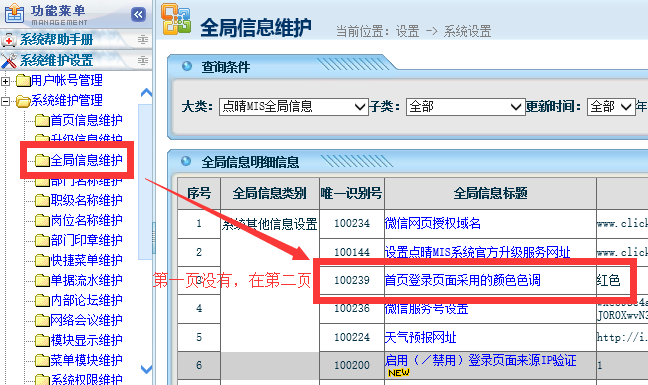Click the sidebar scroll-up chevron
This screenshot has width=648, height=385.
pos(146,93)
